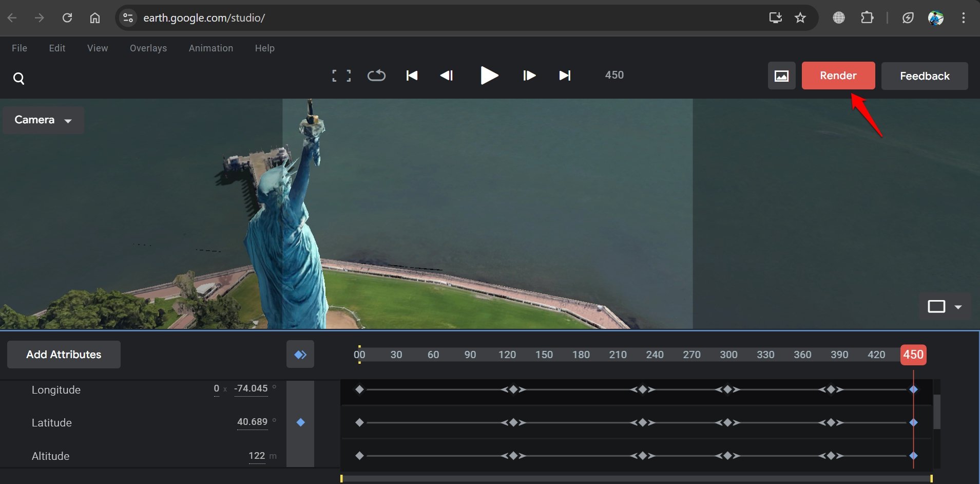Click frame 300 on timeline ruler

[x=728, y=355]
